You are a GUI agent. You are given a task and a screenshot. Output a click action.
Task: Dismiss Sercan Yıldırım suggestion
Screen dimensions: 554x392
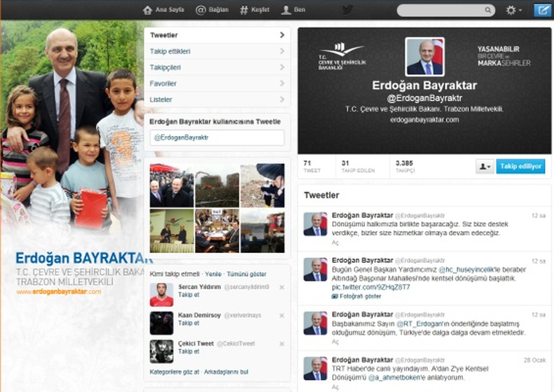(282, 287)
